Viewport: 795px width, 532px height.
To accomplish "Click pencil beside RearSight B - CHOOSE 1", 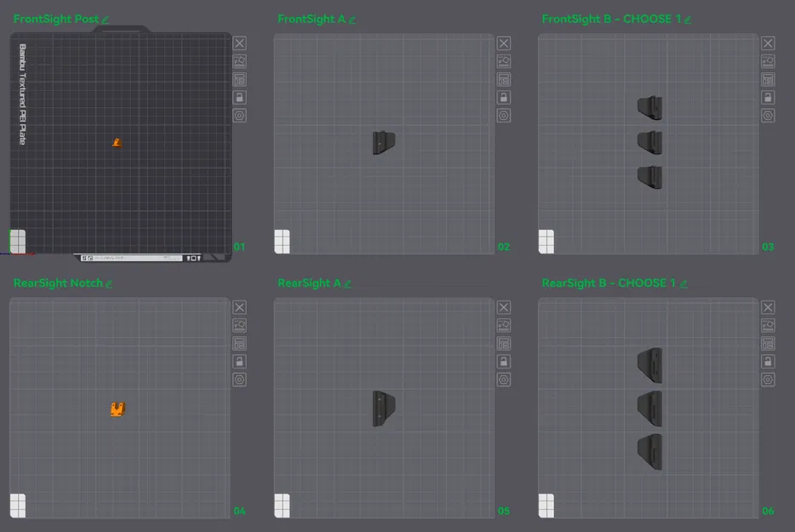I will (x=683, y=284).
